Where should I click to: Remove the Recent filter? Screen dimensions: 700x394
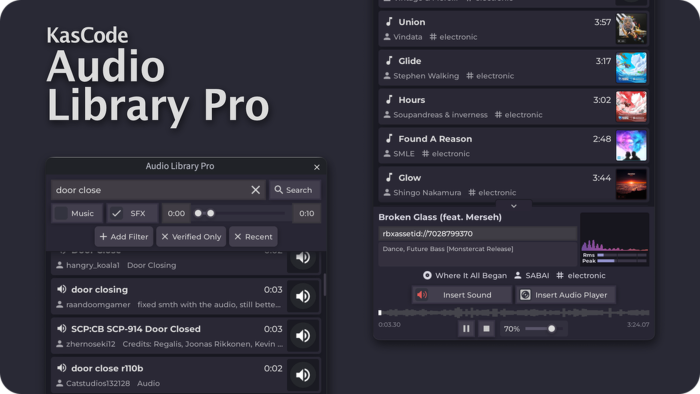238,236
